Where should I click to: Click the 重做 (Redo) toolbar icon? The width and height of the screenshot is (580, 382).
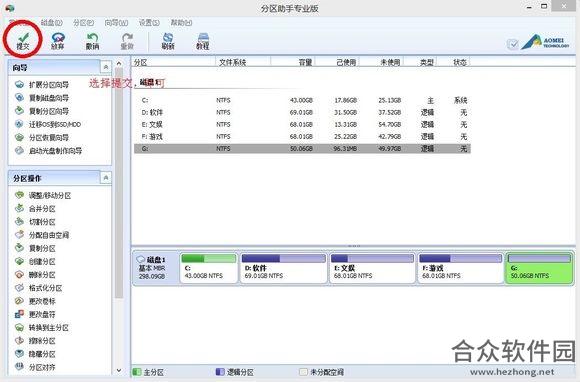coord(127,41)
